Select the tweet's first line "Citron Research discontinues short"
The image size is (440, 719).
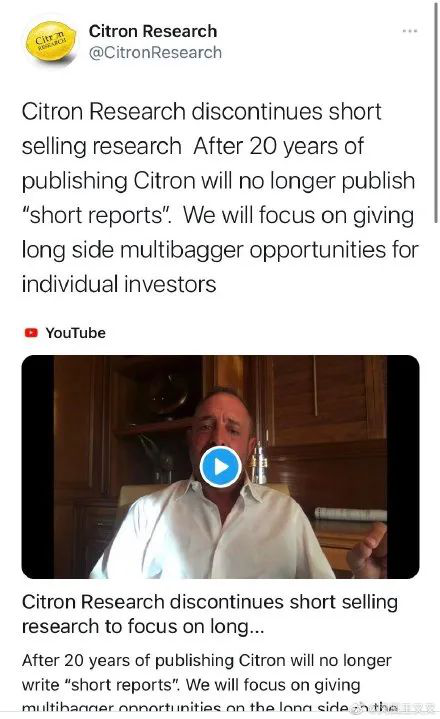click(x=202, y=111)
